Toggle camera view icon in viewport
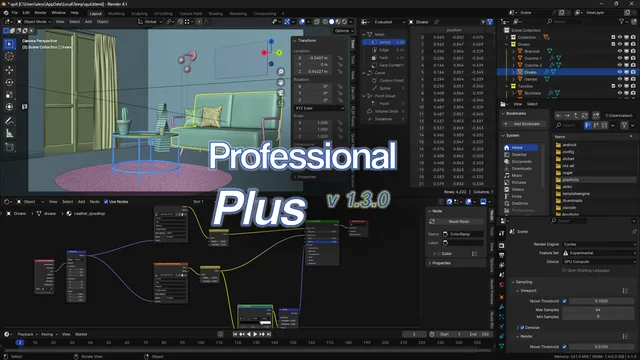 (281, 93)
